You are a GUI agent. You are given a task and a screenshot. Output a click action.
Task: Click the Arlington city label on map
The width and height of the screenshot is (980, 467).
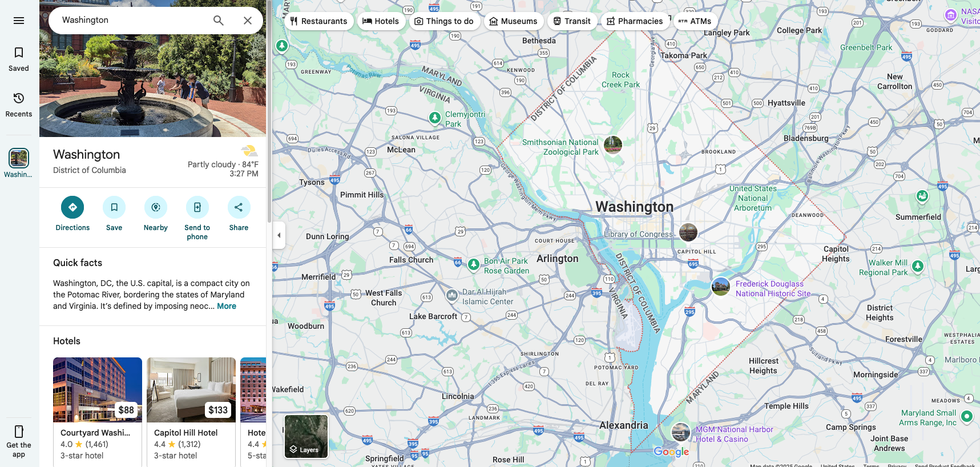pyautogui.click(x=558, y=259)
